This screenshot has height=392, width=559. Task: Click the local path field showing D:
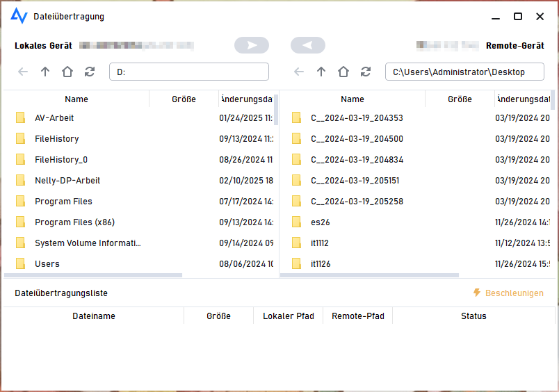point(189,72)
